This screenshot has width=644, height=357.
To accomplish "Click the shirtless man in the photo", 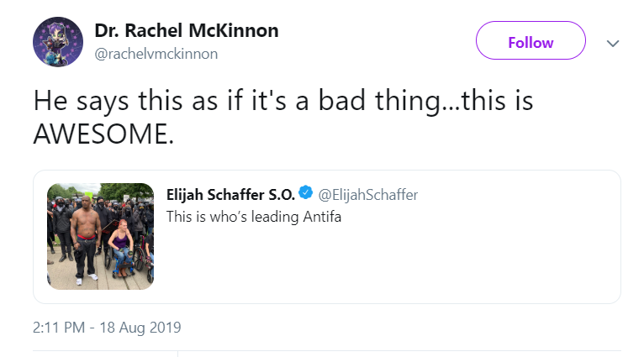I will click(x=85, y=238).
